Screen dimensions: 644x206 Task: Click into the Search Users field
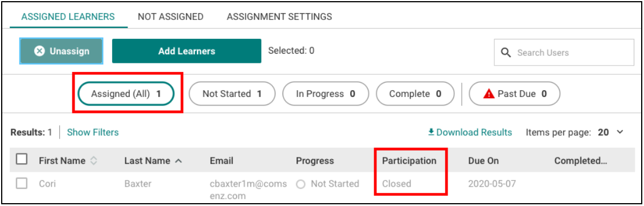pos(564,52)
